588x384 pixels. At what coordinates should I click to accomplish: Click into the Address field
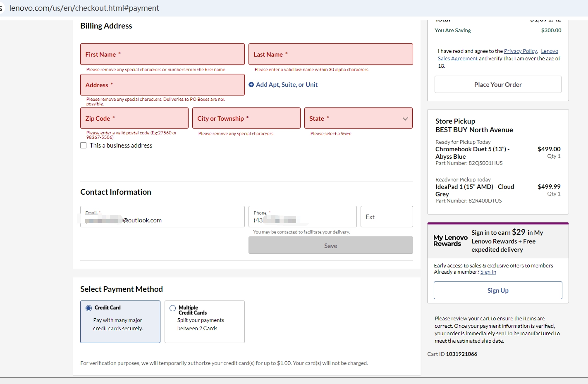point(163,85)
